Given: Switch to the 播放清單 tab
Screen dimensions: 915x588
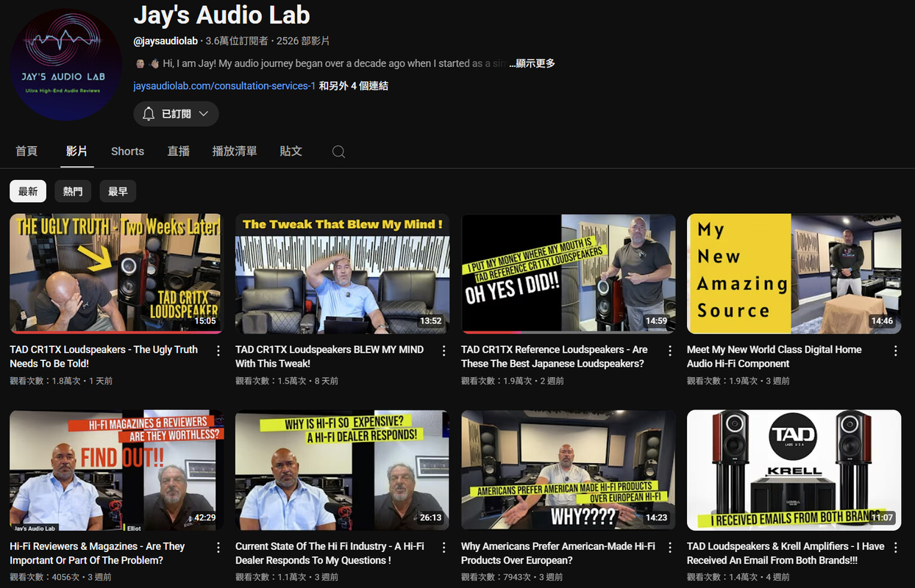Looking at the screenshot, I should tap(235, 151).
